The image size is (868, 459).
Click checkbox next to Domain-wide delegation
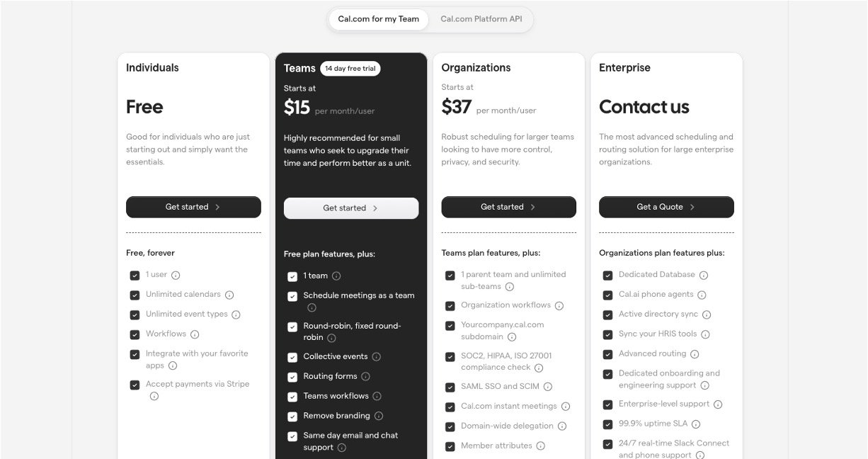(450, 426)
